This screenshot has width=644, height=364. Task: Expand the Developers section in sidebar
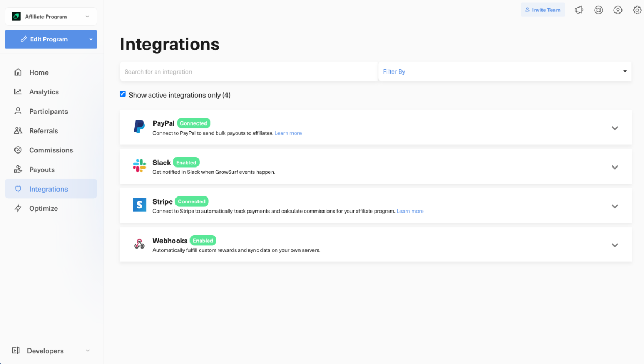tap(51, 351)
